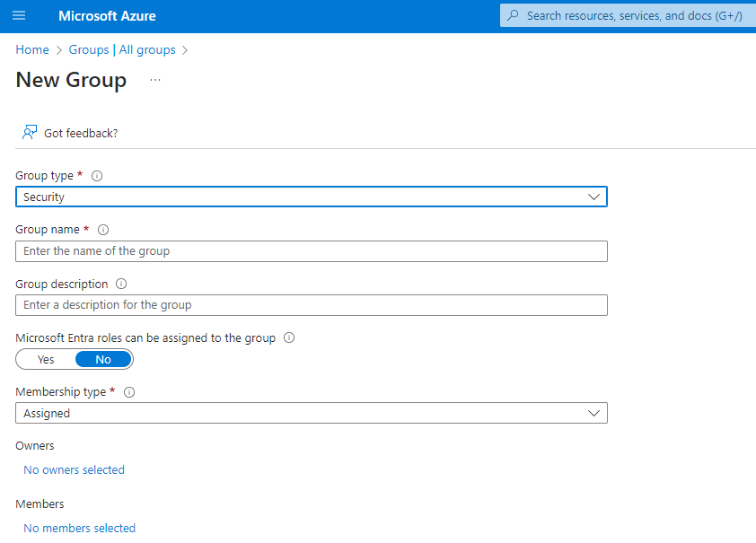The height and width of the screenshot is (543, 756).
Task: Open the New Group ellipsis menu
Action: click(155, 80)
